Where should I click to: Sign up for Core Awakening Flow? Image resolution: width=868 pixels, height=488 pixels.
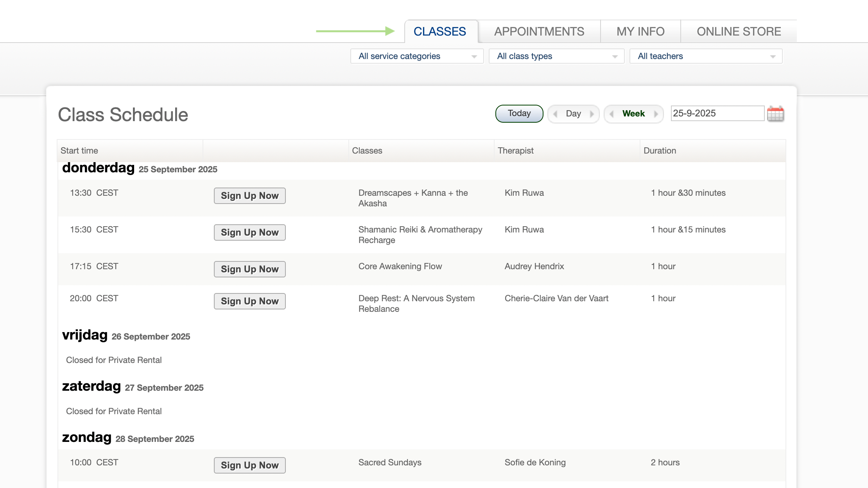(249, 269)
